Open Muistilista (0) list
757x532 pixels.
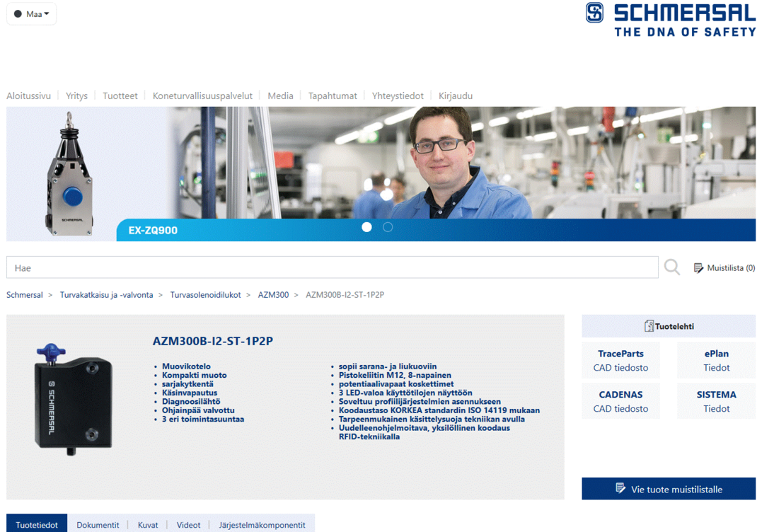point(724,267)
